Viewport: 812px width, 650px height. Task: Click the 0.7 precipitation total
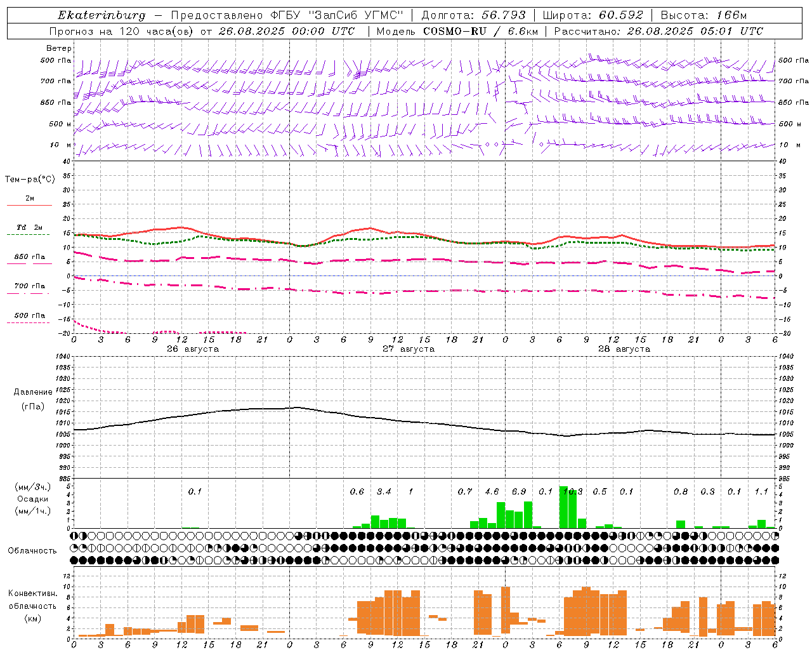[465, 492]
